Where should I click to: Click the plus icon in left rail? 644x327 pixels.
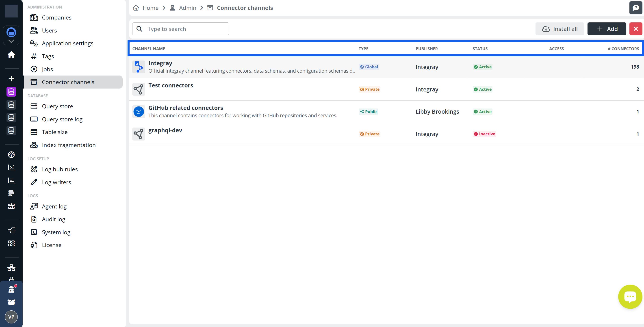[x=11, y=79]
